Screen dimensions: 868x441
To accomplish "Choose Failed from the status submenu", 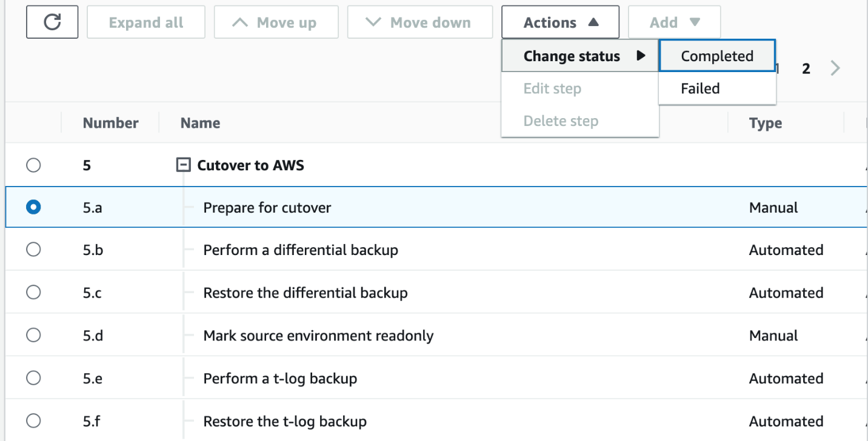I will 700,88.
